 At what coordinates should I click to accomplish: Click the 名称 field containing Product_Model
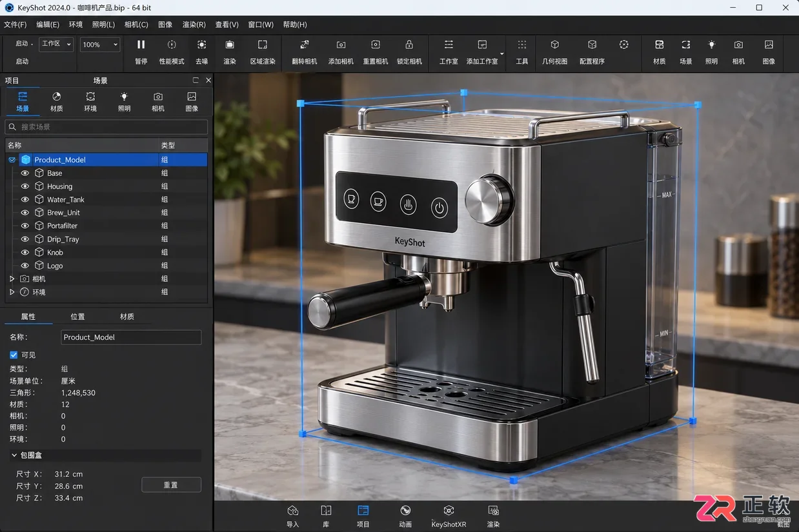point(131,337)
